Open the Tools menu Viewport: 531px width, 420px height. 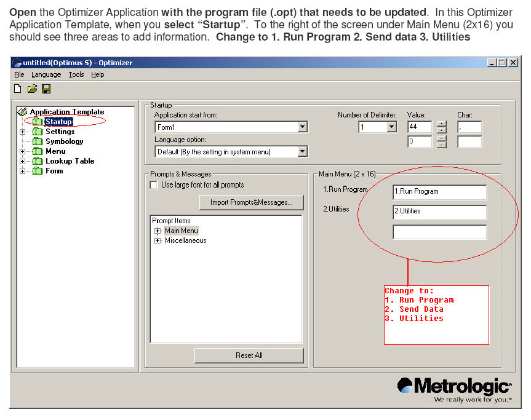(76, 74)
